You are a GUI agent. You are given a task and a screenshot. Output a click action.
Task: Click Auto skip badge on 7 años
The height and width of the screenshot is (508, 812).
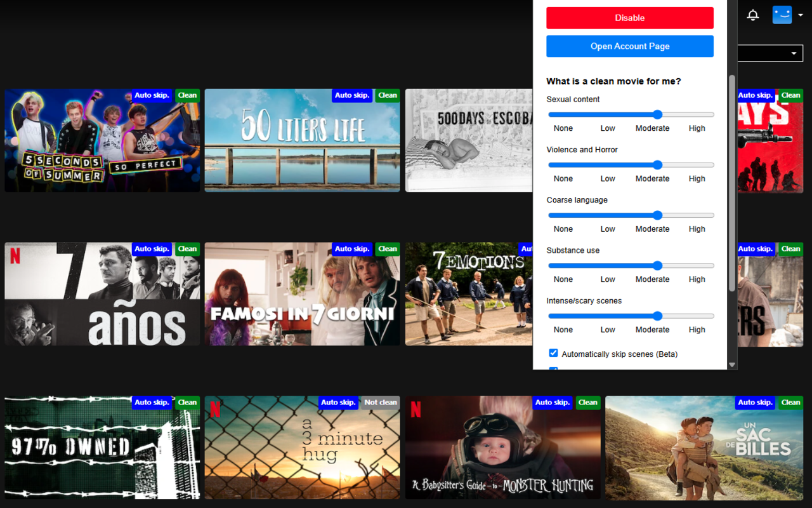pos(152,249)
